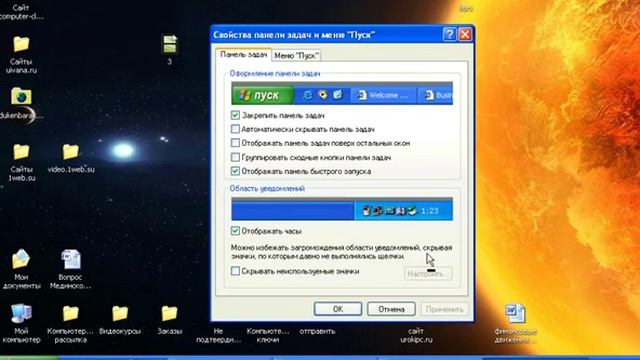Viewport: 640px width, 360px height.
Task: Select the сайт urokipc.ru desktop label
Action: [x=416, y=335]
